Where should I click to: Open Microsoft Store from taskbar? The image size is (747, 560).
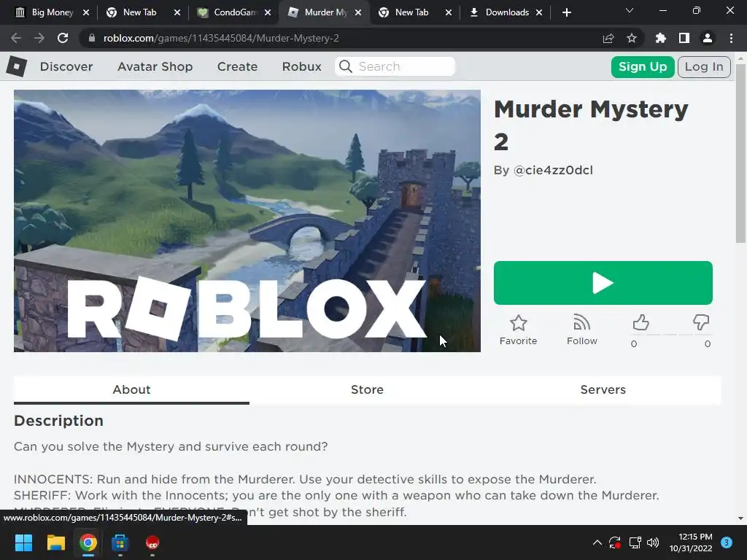[x=120, y=542]
